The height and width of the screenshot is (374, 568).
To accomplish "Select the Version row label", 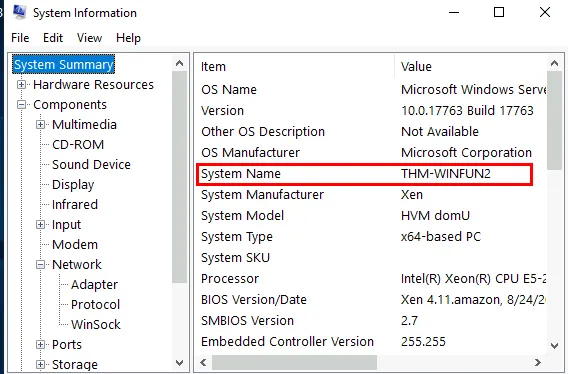I will pyautogui.click(x=222, y=111).
